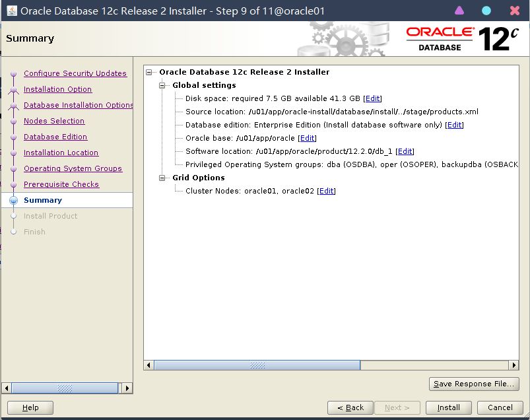Click the disabled Next button
This screenshot has width=530, height=420.
click(397, 407)
